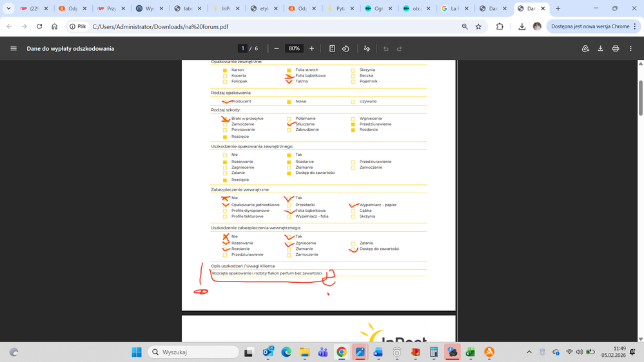Click the Chrome update available button
The width and height of the screenshot is (644, 362).
tap(590, 26)
